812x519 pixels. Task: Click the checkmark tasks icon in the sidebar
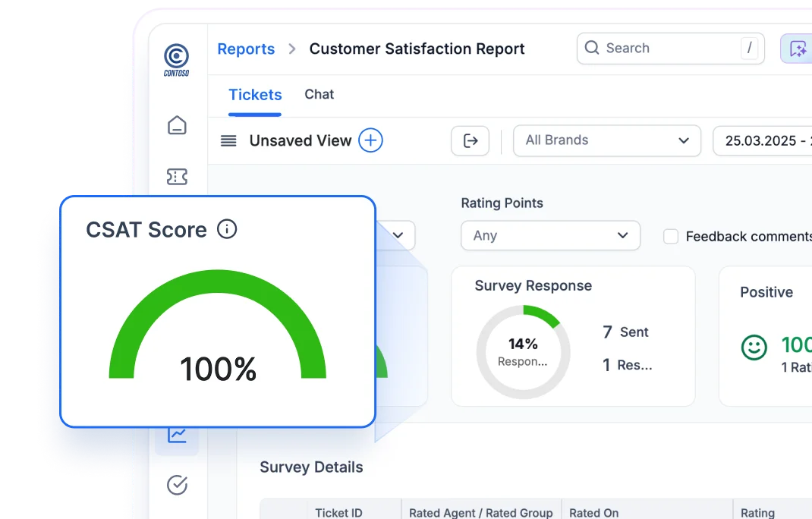tap(176, 486)
